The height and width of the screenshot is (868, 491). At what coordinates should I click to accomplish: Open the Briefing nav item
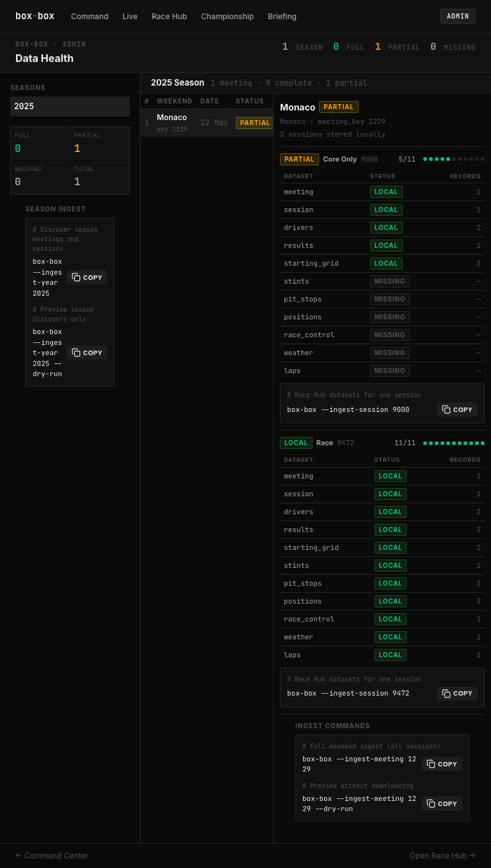click(x=282, y=17)
